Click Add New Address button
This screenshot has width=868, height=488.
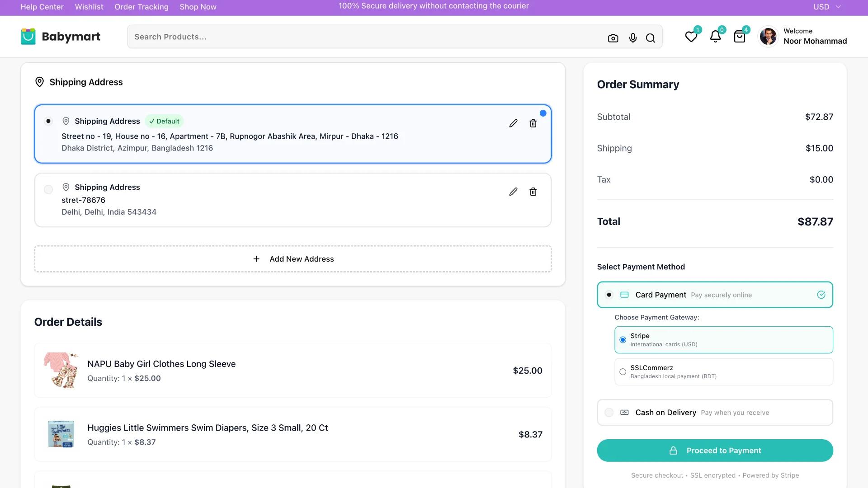coord(293,259)
